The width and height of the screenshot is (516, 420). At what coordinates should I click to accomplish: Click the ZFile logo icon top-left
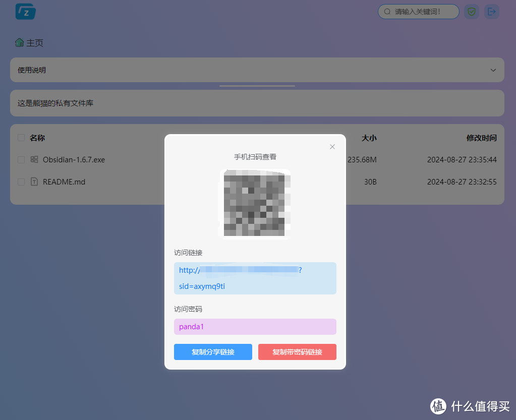25,11
